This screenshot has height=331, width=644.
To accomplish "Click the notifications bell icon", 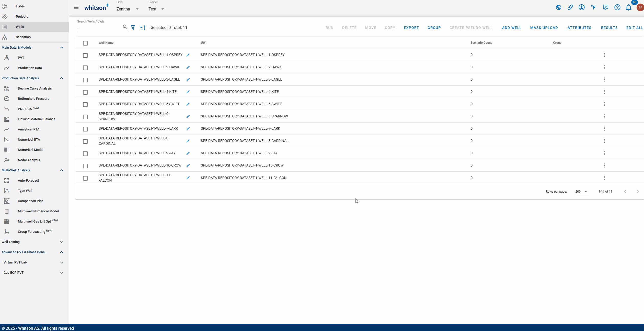I will (628, 8).
